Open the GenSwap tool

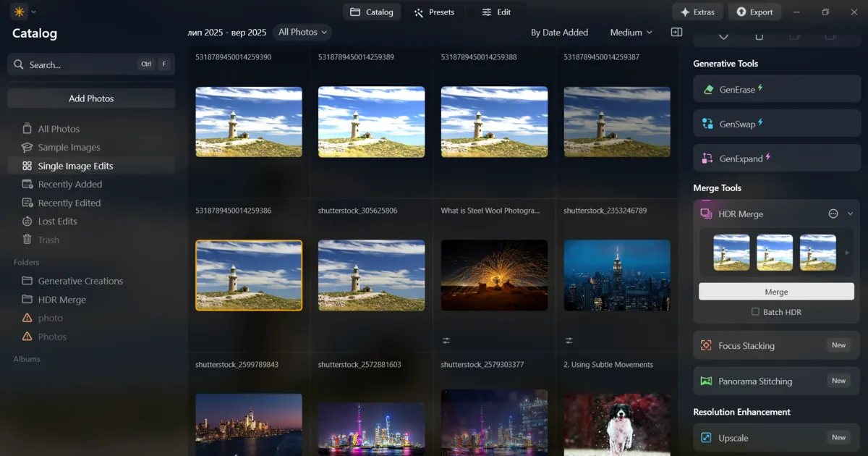(x=776, y=123)
